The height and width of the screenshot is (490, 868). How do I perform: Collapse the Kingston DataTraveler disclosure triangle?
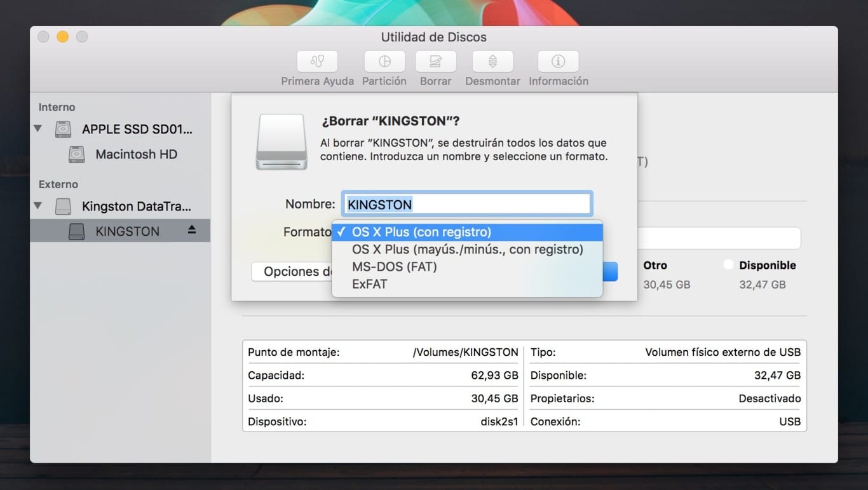pyautogui.click(x=38, y=206)
